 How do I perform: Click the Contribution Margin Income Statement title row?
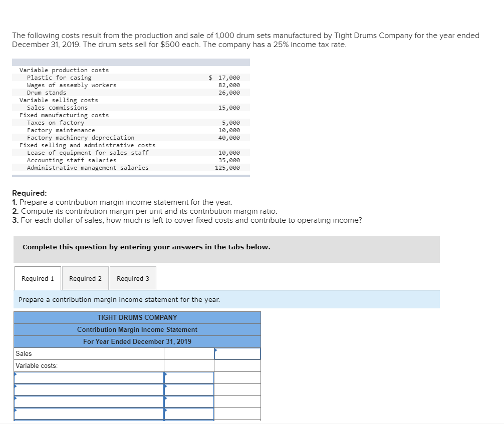point(137,329)
